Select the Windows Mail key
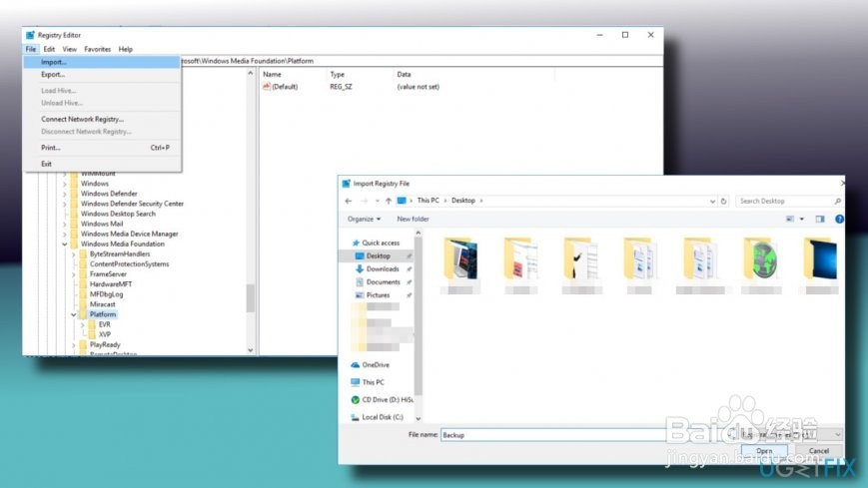The width and height of the screenshot is (868, 488). point(102,224)
